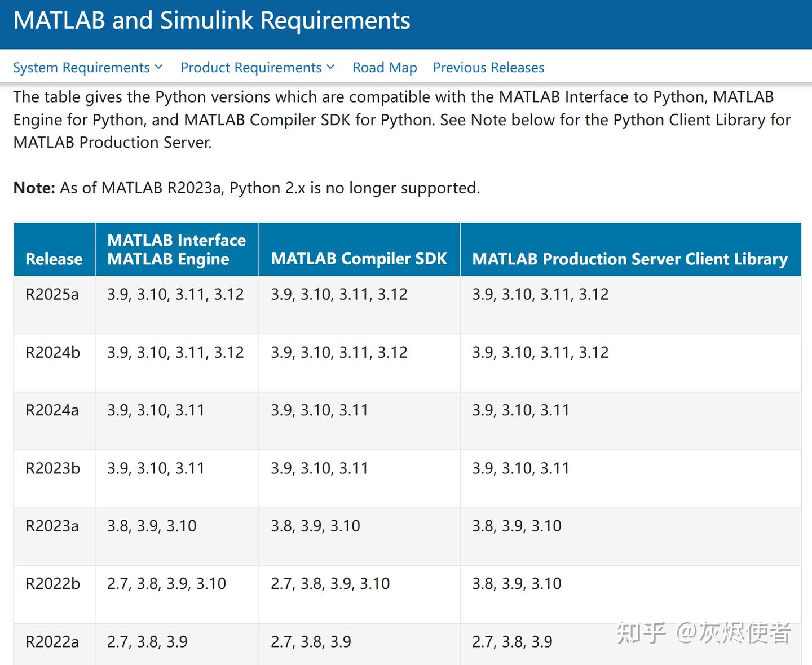This screenshot has height=665, width=812.
Task: Select the MATLAB Interface MATLAB Engine header
Action: pyautogui.click(x=176, y=250)
